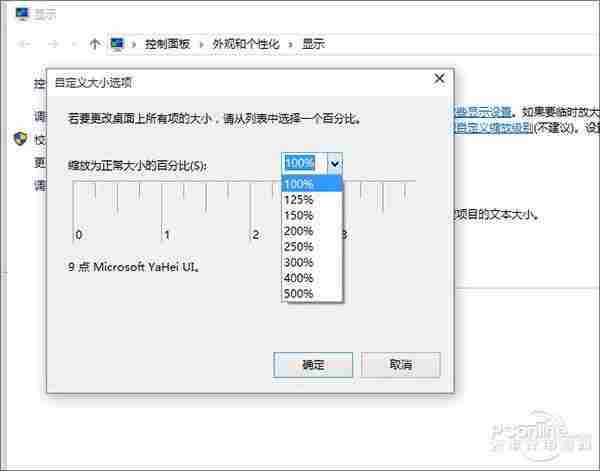
Task: Click the up directory arrow
Action: click(95, 44)
